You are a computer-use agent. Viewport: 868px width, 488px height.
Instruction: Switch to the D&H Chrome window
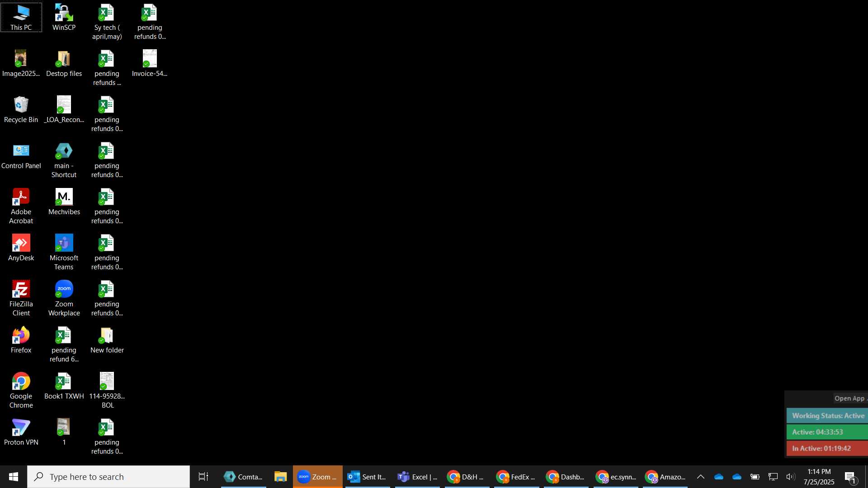coord(467,477)
